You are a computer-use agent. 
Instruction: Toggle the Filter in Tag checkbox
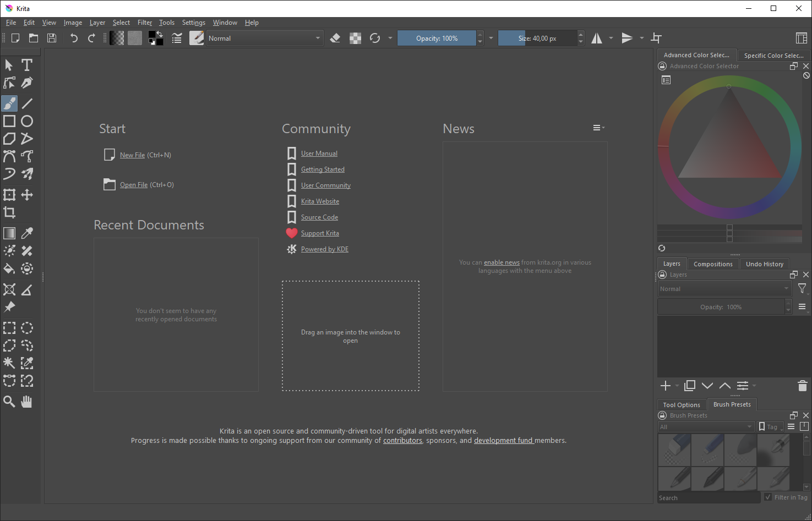tap(768, 497)
